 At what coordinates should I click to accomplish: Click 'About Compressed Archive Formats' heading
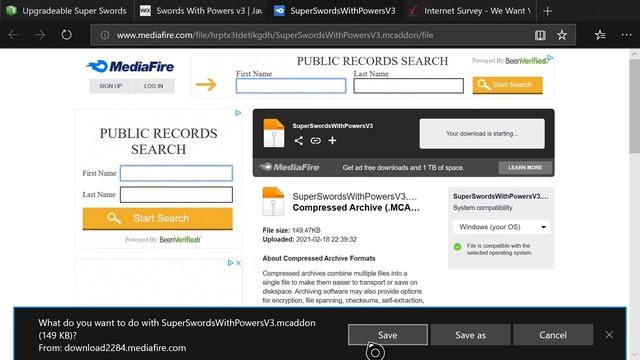[x=319, y=258]
